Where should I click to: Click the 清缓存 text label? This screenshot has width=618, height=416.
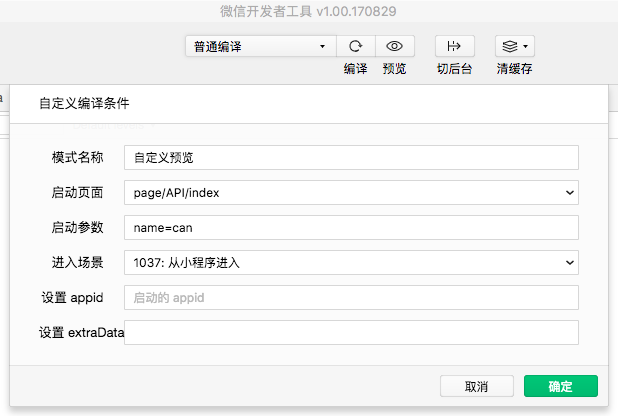pos(514,69)
